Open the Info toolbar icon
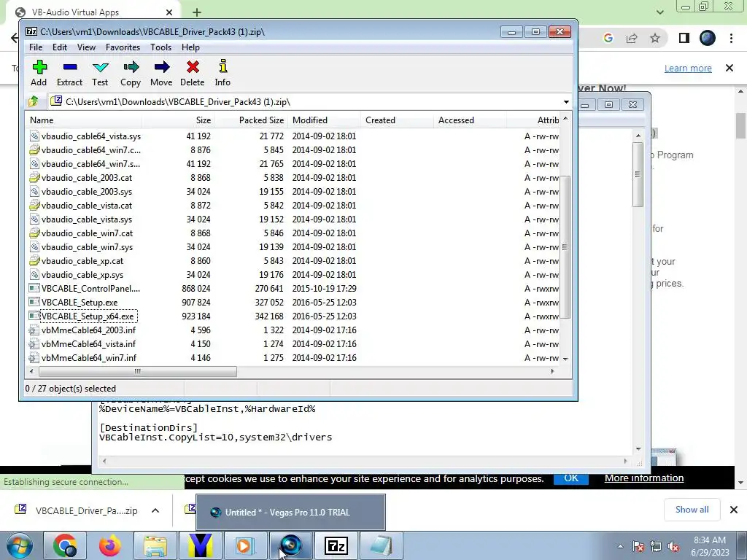747x560 pixels. [222, 73]
